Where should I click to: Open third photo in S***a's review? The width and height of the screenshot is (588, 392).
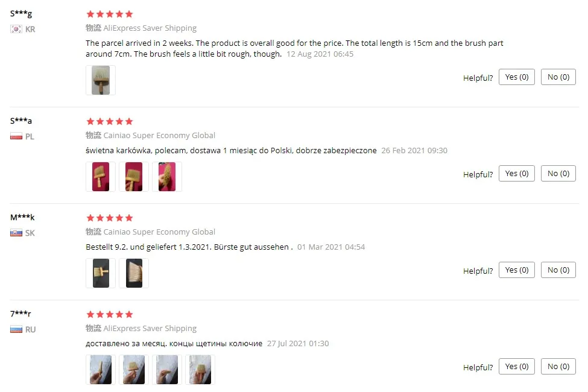[167, 177]
